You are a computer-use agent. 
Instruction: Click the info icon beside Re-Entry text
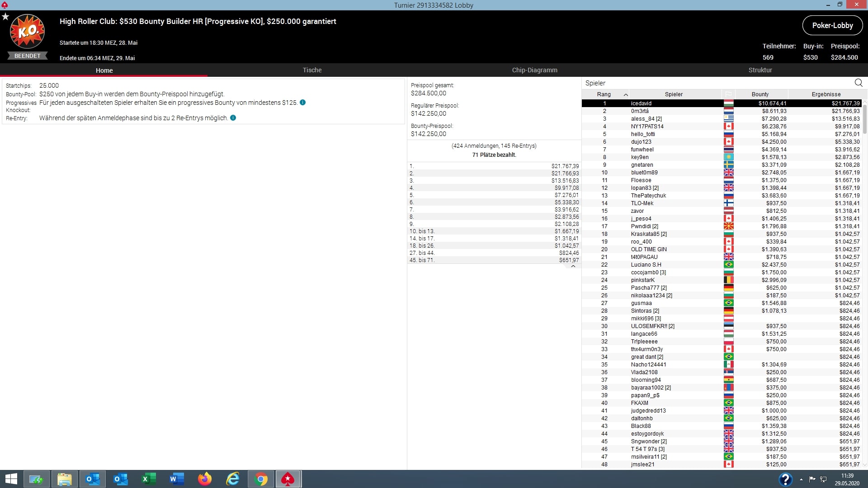[233, 118]
